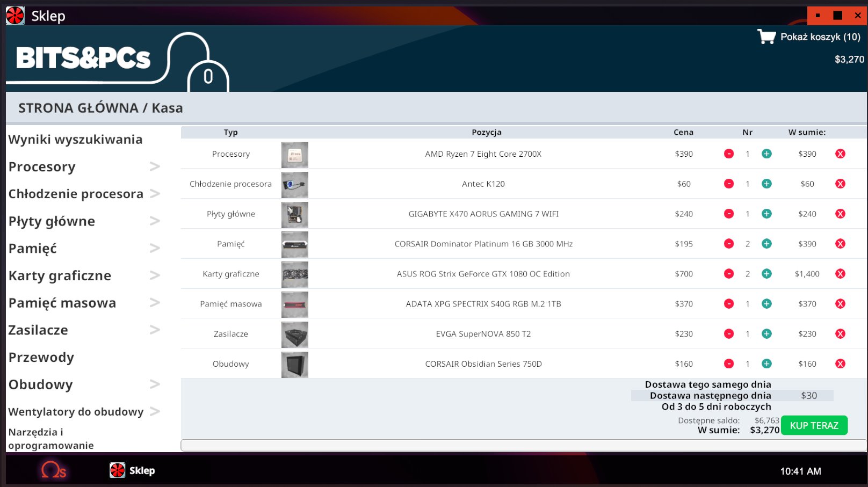Decrease quantity of ADATA XPG SPECTRIX S40G
The height and width of the screenshot is (487, 868).
click(x=729, y=304)
